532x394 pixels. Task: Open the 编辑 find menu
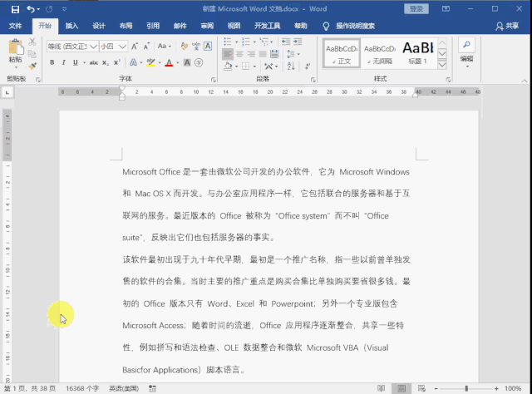[x=467, y=53]
